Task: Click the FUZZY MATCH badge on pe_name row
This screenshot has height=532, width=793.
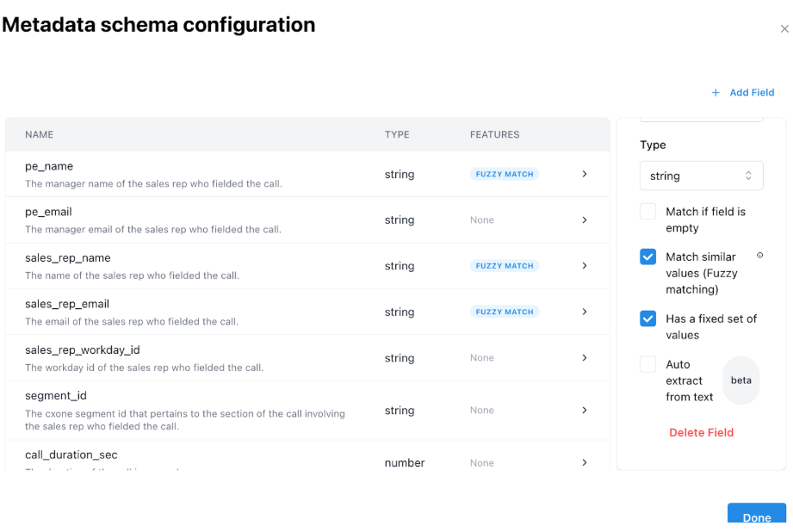Action: (504, 173)
